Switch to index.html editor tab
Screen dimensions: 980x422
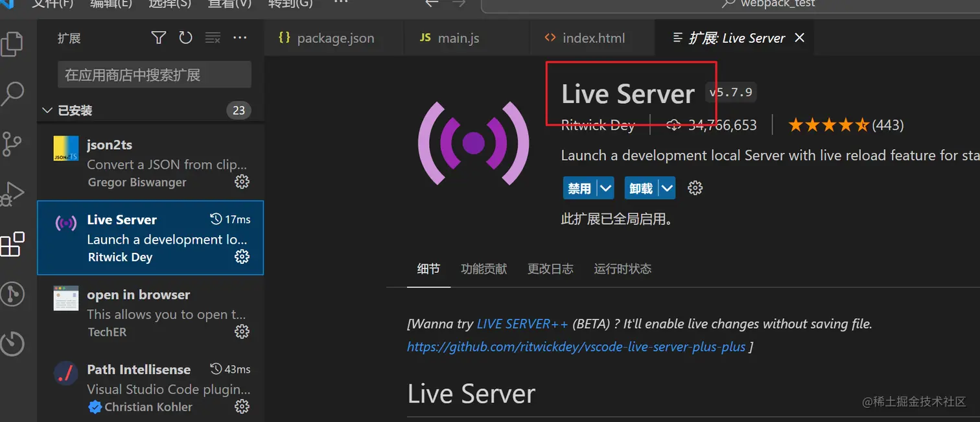pos(592,38)
